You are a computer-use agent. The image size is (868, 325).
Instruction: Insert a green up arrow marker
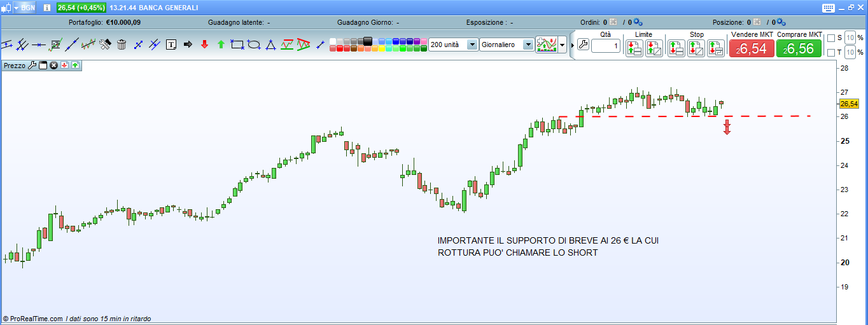221,45
